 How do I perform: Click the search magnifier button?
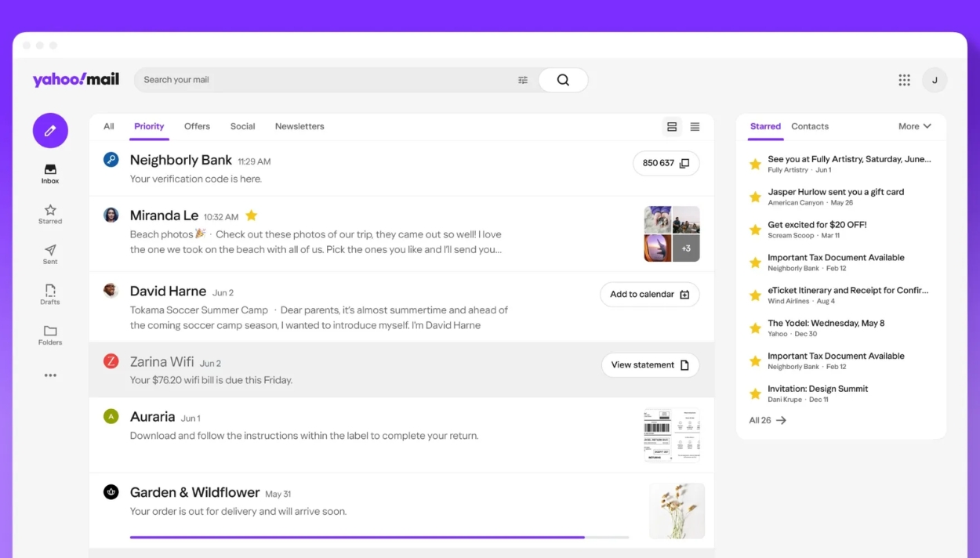pyautogui.click(x=562, y=79)
